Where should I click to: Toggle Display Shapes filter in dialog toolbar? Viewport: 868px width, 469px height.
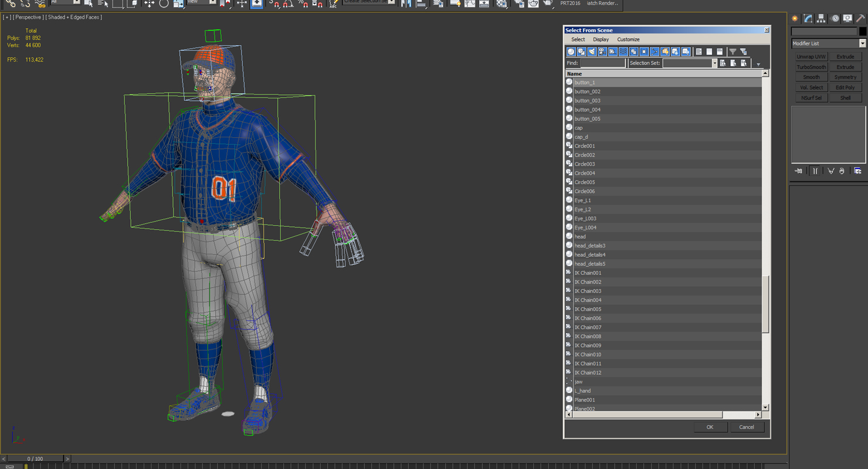click(581, 52)
